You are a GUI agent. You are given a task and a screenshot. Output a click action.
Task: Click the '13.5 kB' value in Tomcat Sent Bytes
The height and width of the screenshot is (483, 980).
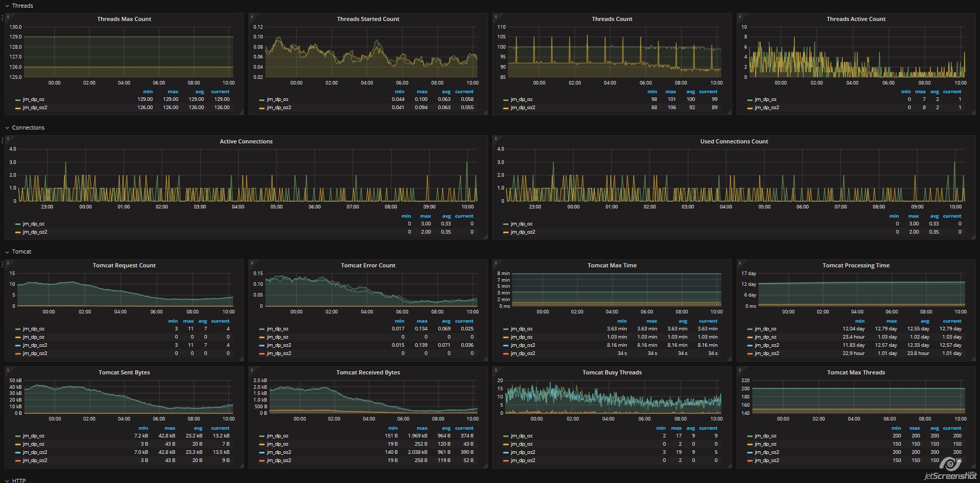pyautogui.click(x=221, y=452)
